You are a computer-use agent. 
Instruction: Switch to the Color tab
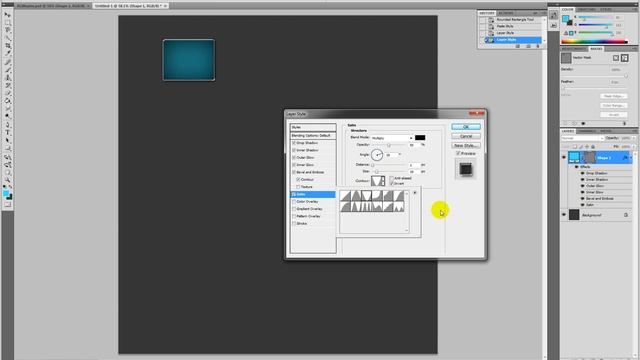[x=567, y=9]
